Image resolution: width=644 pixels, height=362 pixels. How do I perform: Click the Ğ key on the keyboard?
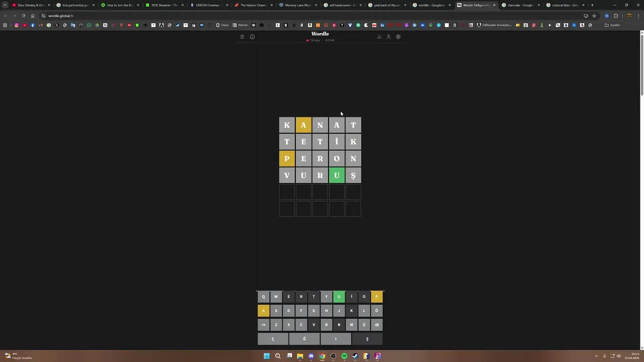pos(304,339)
